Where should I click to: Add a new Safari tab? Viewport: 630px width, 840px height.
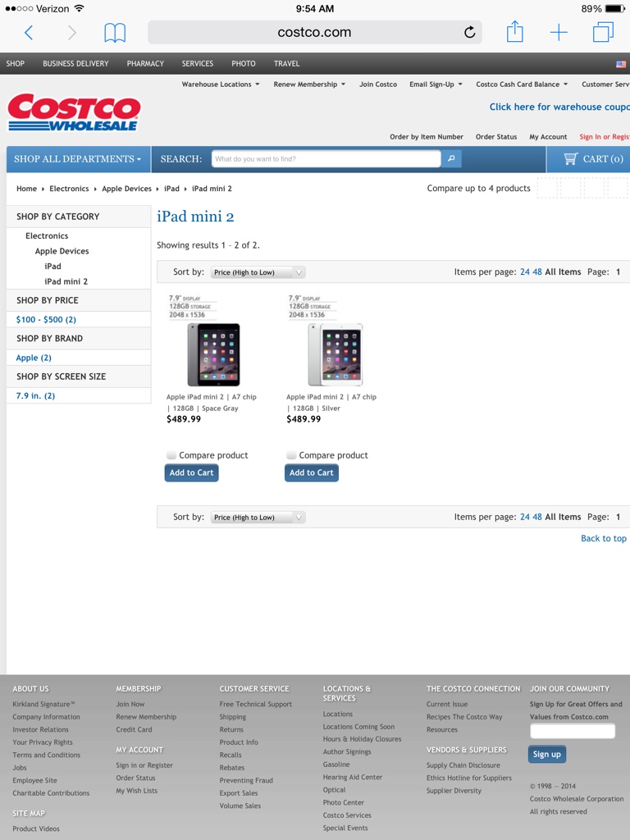559,32
